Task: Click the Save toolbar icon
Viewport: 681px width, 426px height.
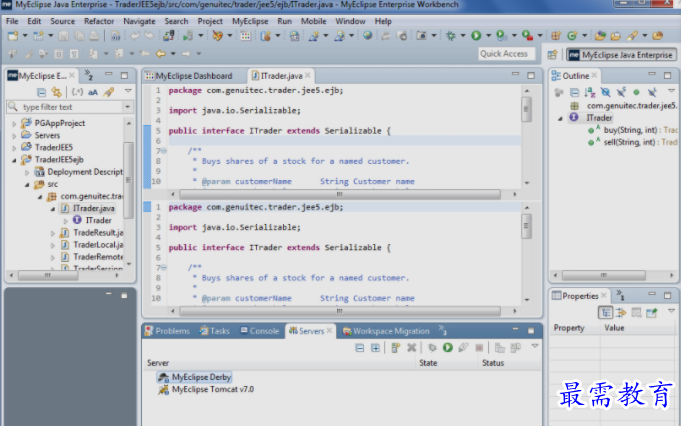Action: click(x=63, y=36)
